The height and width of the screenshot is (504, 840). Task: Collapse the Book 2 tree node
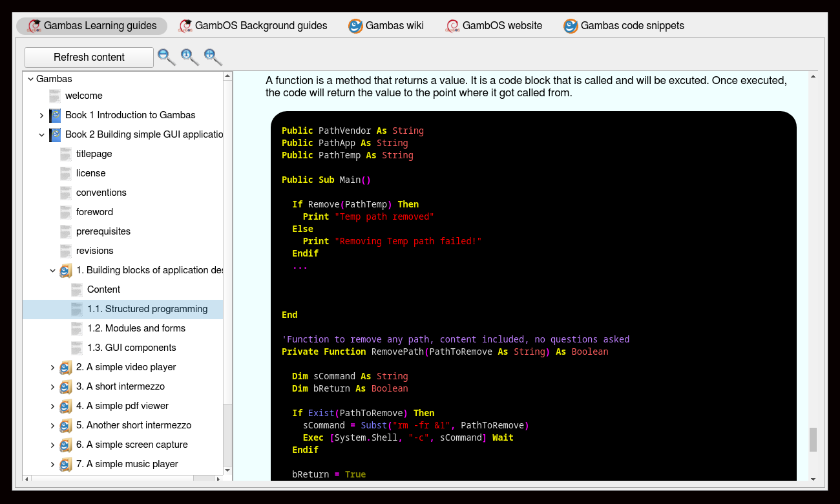[x=42, y=134]
